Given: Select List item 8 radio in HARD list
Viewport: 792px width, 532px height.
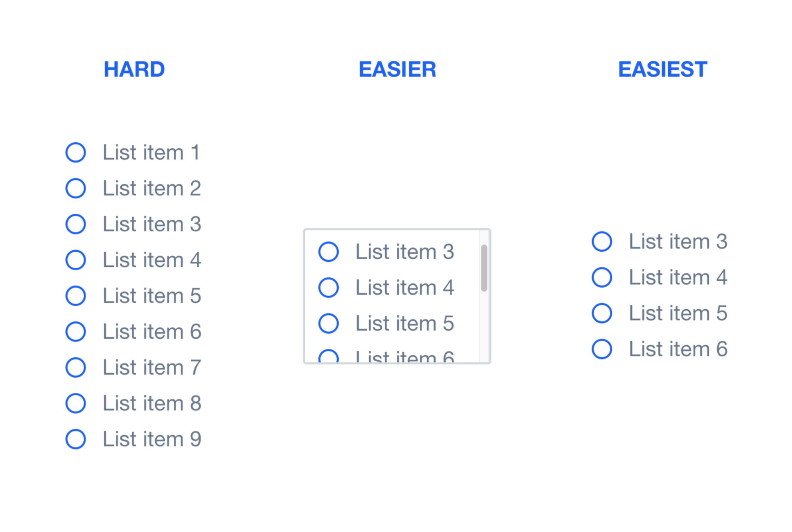Looking at the screenshot, I should tap(75, 403).
